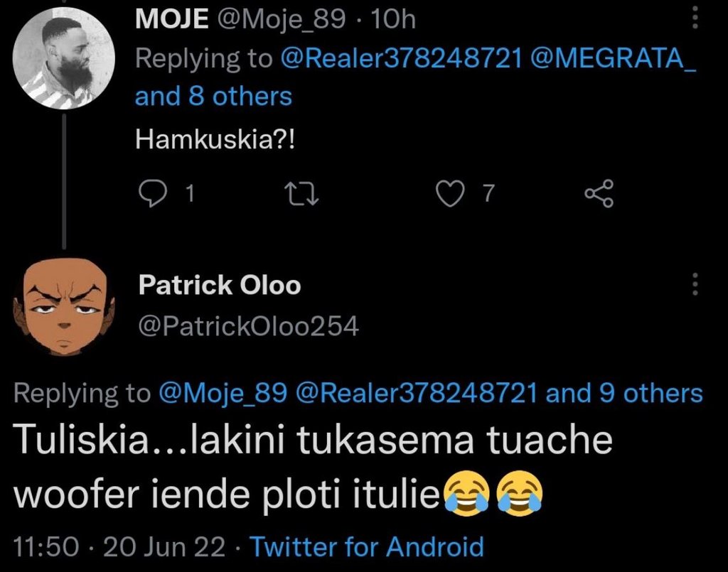
Task: Click the retweet icon under Hamkuskia tweet
Action: coord(302,192)
